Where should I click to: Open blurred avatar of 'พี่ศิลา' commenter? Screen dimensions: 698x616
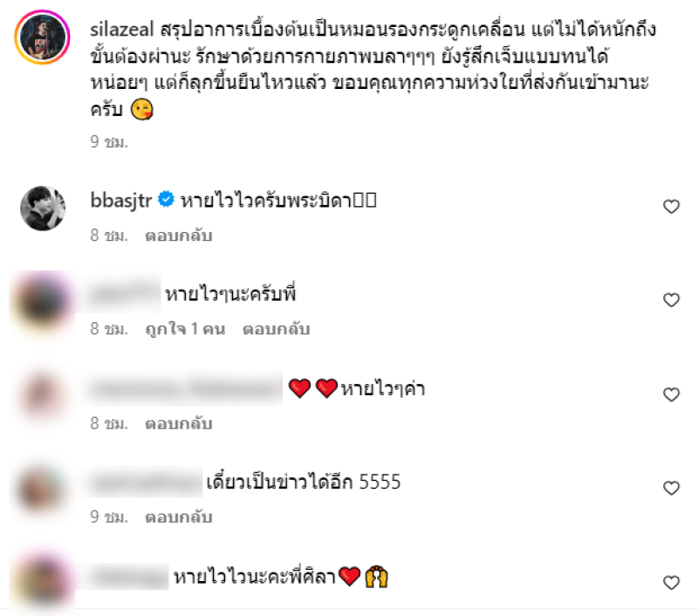click(43, 582)
